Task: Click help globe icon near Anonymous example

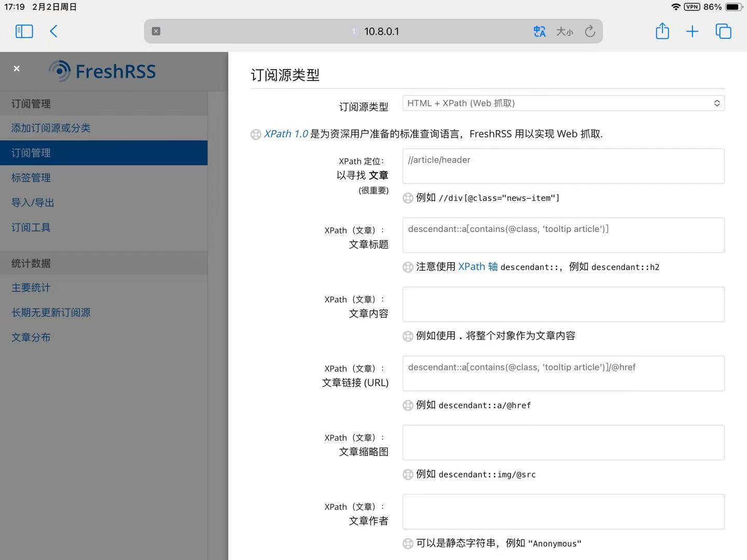Action: [x=408, y=543]
